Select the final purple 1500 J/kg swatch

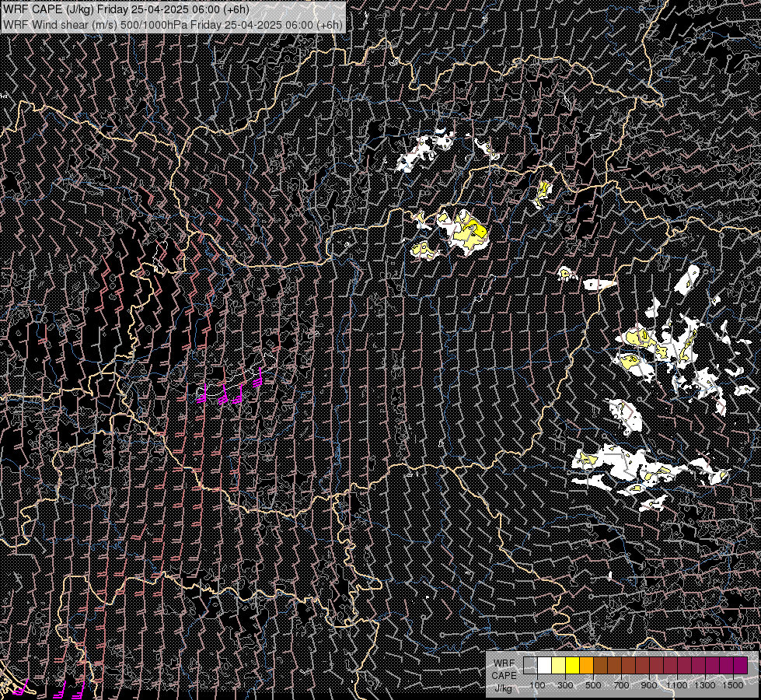(741, 665)
